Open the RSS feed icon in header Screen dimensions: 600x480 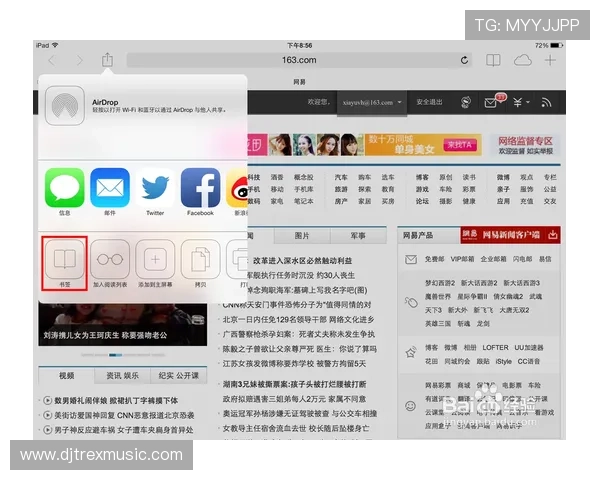click(546, 102)
